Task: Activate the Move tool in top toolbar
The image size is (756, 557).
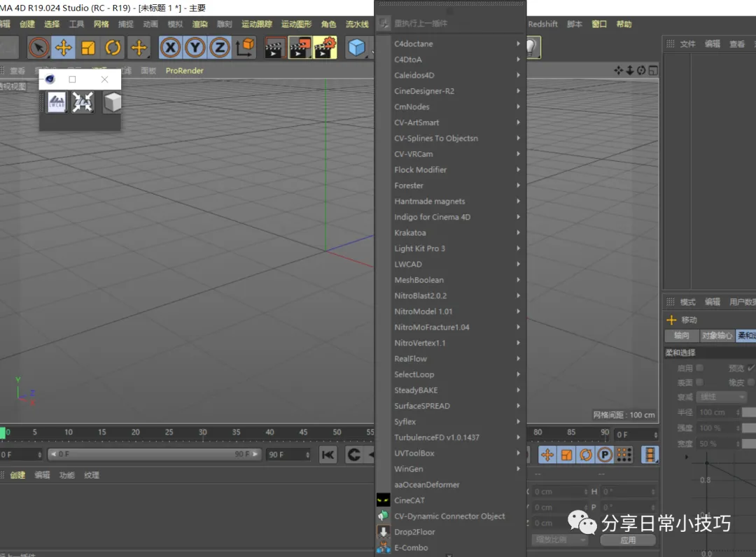Action: (64, 48)
